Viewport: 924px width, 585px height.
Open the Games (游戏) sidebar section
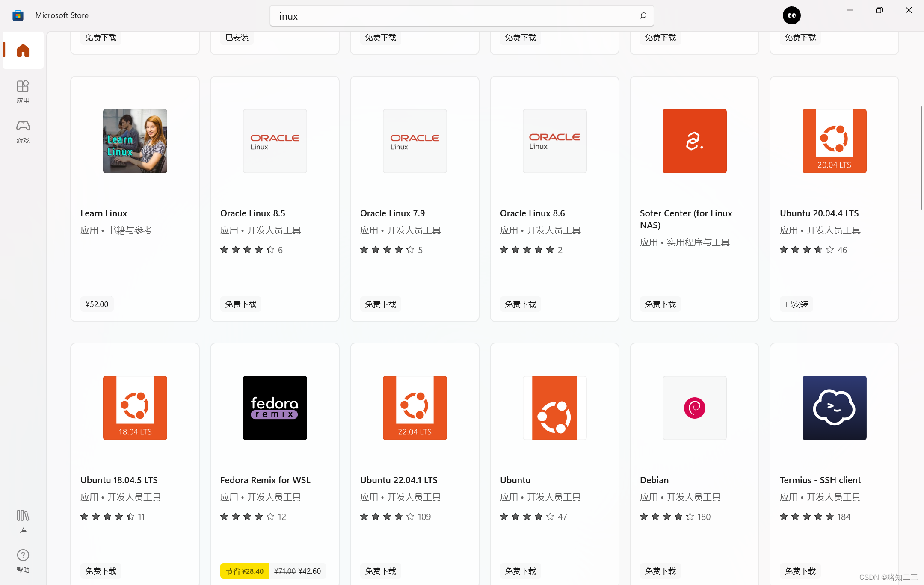pos(23,131)
